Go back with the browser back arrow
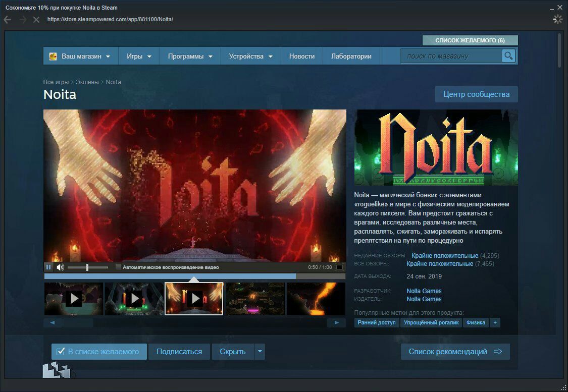Image resolution: width=568 pixels, height=392 pixels. coord(7,20)
